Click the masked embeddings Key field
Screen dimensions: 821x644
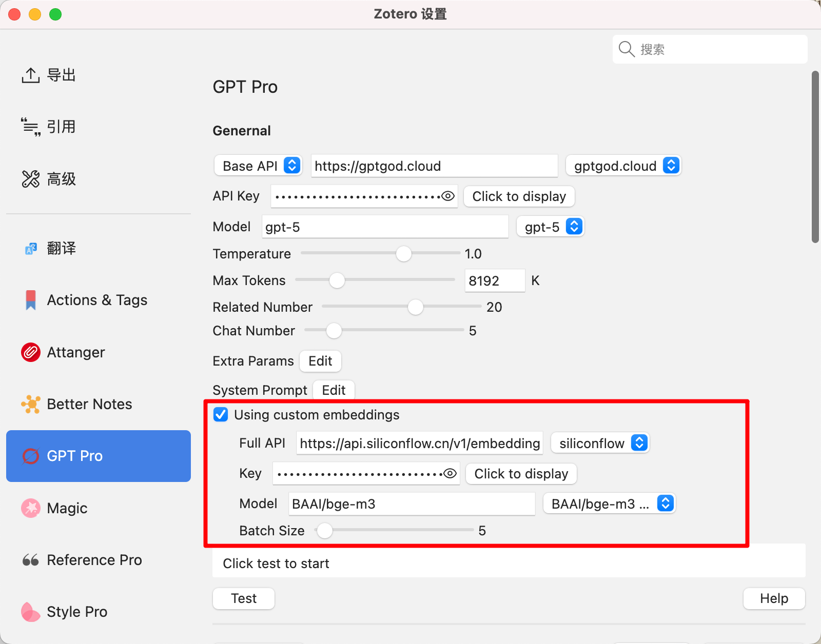pyautogui.click(x=366, y=474)
